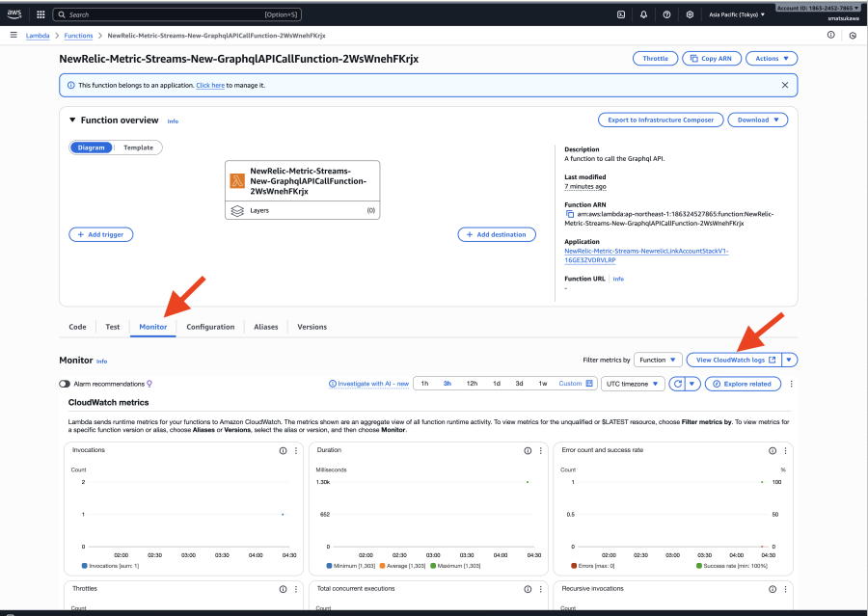Open the help question mark icon
Viewport: 868px width, 616px height.
[x=666, y=15]
